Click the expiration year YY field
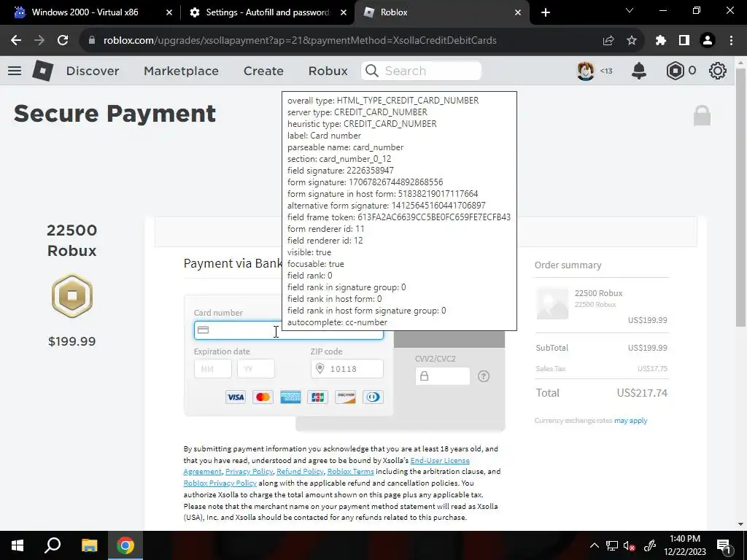This screenshot has width=747, height=560. pyautogui.click(x=256, y=368)
